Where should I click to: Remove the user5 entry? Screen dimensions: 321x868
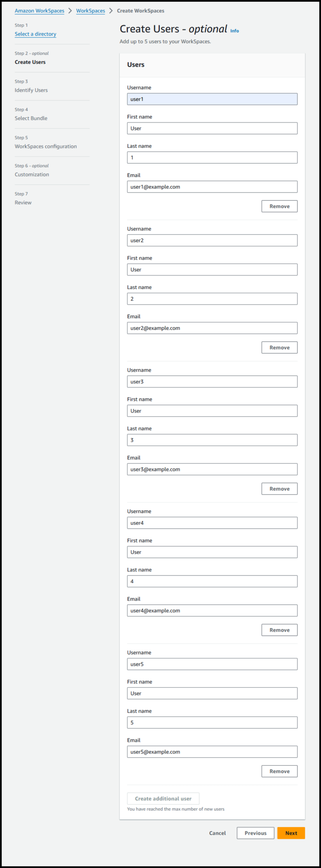tap(279, 771)
